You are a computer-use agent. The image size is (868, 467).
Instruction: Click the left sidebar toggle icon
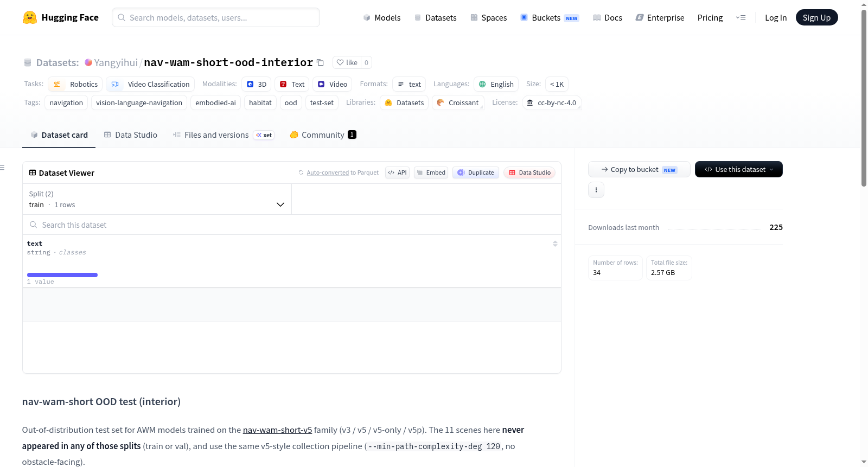tap(2, 168)
